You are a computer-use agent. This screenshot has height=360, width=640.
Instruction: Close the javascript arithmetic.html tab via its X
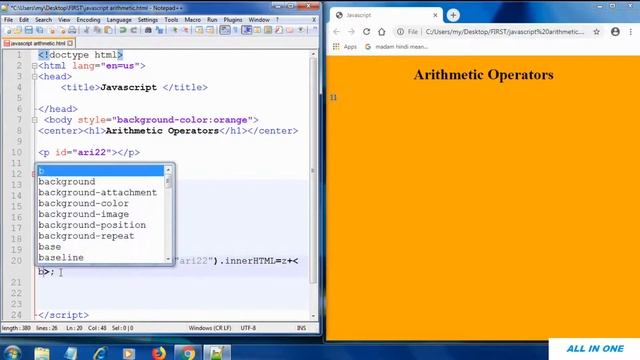pyautogui.click(x=70, y=43)
